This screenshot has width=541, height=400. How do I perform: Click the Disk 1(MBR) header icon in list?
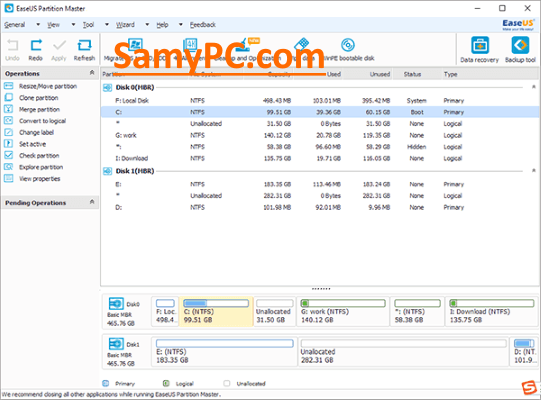tap(108, 171)
